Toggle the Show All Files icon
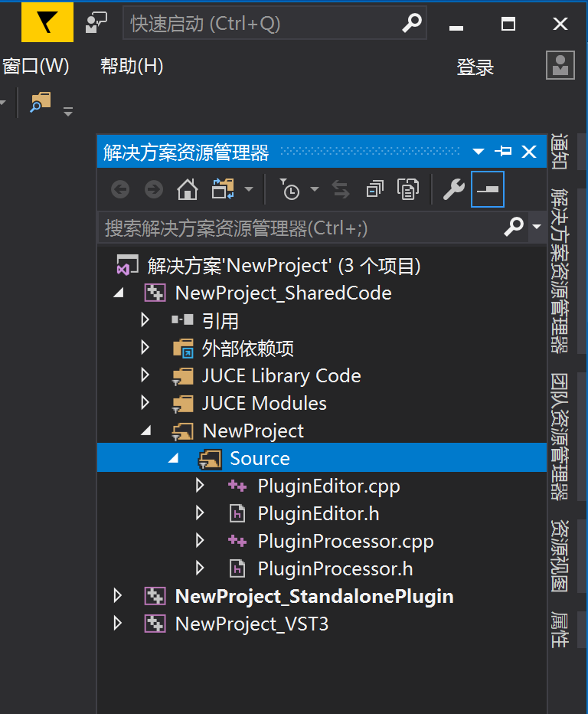The image size is (588, 714). coord(408,189)
